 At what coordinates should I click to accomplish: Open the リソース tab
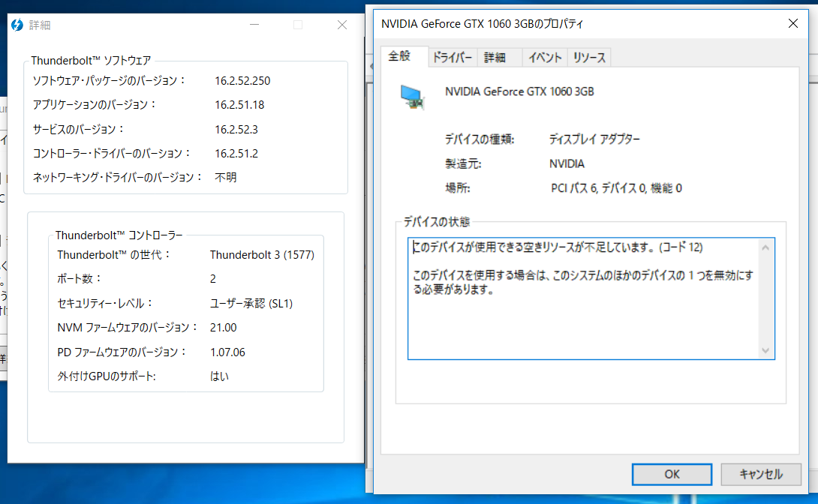point(589,57)
